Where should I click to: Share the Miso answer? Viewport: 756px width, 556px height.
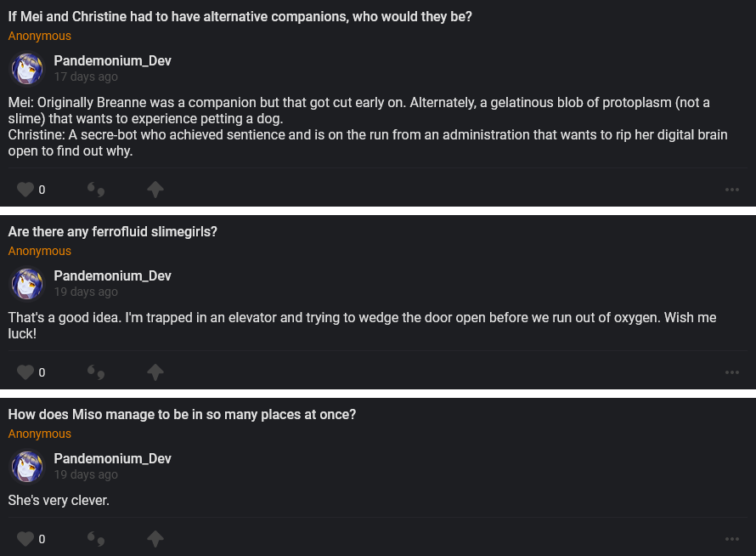[x=155, y=539]
